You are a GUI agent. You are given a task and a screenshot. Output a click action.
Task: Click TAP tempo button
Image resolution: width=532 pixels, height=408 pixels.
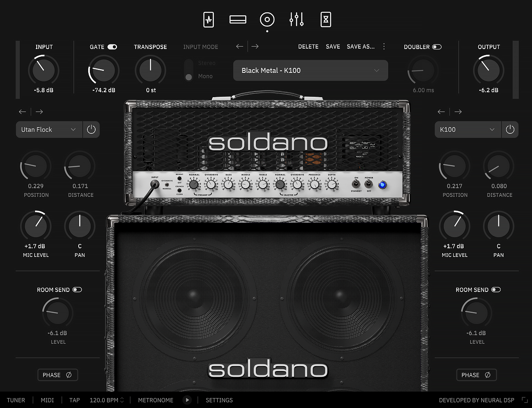click(75, 400)
